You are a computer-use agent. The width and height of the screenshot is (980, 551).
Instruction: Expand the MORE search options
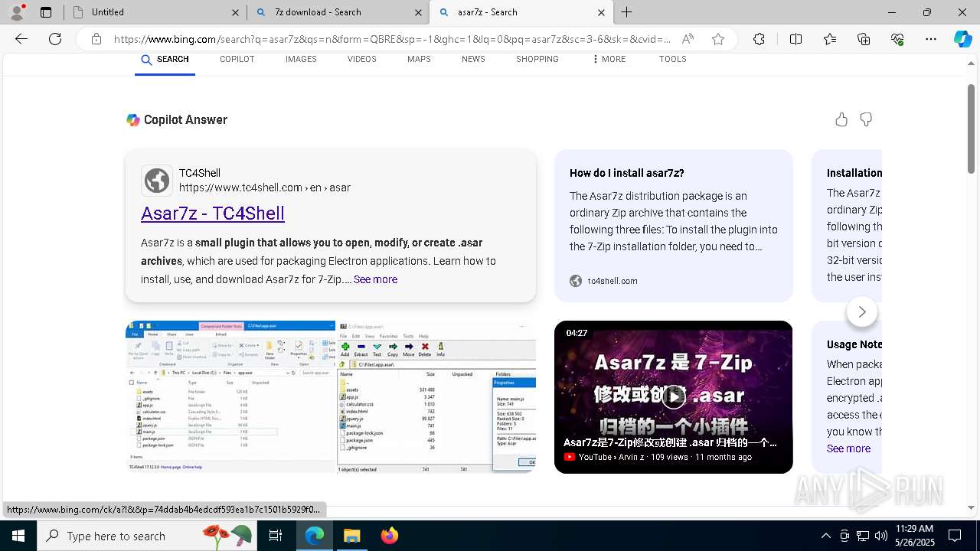tap(609, 59)
